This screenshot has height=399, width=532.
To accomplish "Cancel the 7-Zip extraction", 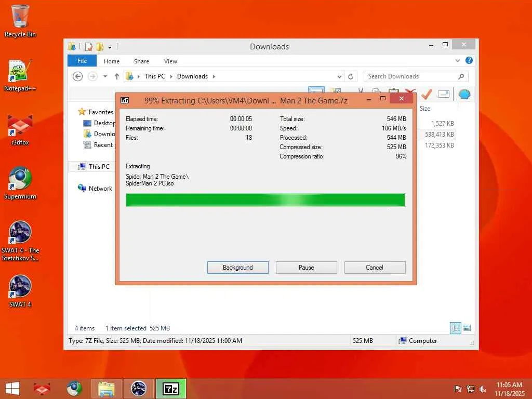I will [375, 268].
